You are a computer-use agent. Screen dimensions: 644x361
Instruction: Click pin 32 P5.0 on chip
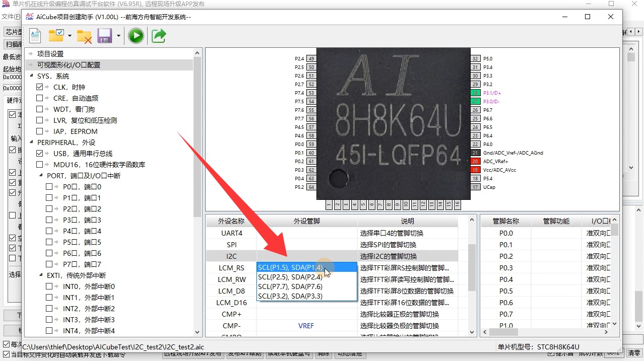click(475, 58)
